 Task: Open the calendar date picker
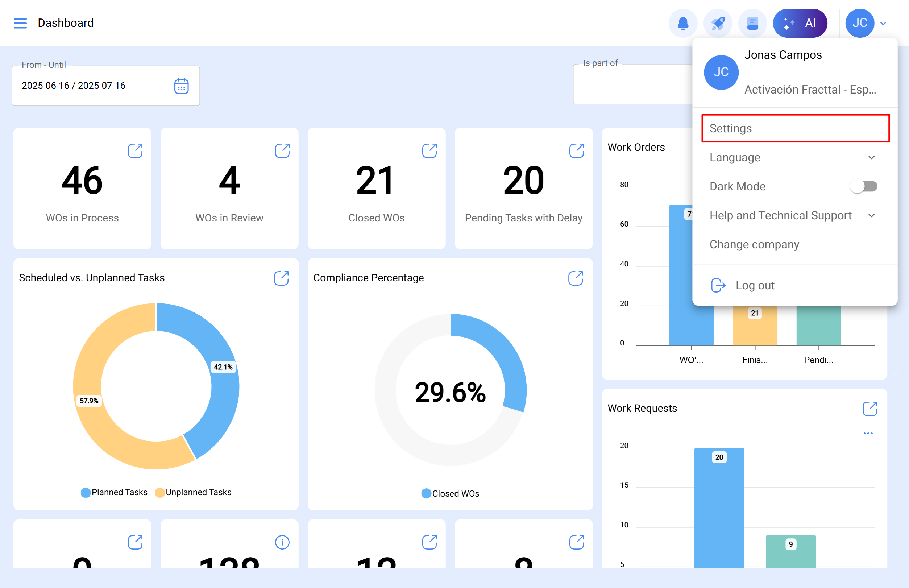tap(182, 86)
